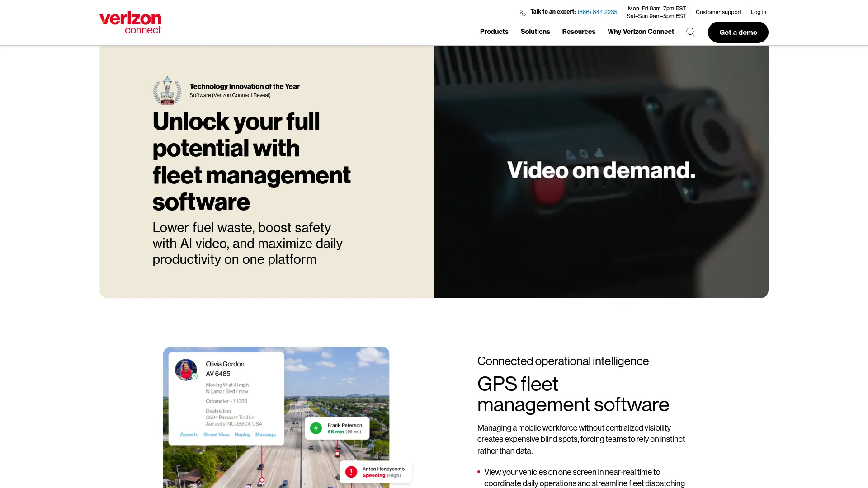Click the AV 6485 vehicle ID text
Image resolution: width=868 pixels, height=488 pixels.
[x=218, y=374]
